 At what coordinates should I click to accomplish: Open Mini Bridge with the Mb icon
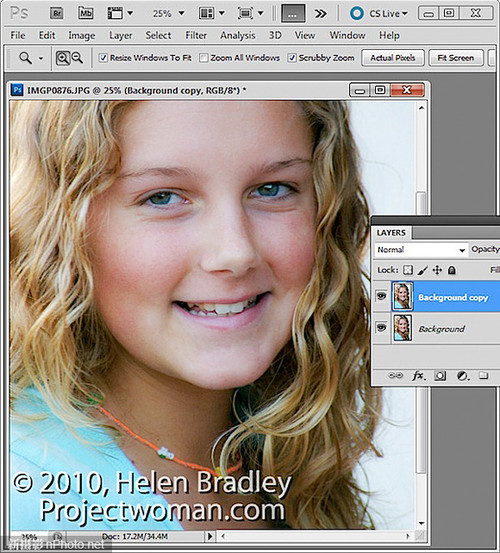point(86,13)
